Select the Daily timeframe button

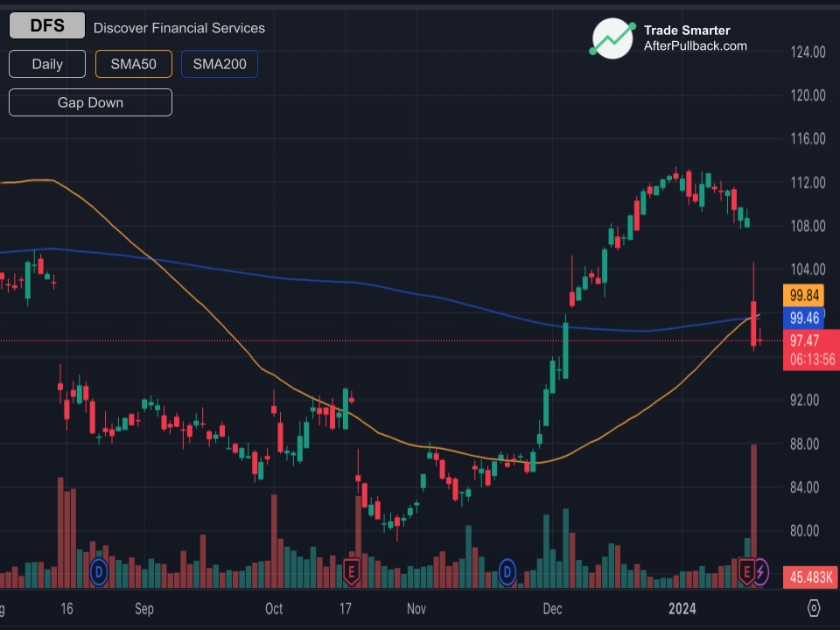pos(47,64)
